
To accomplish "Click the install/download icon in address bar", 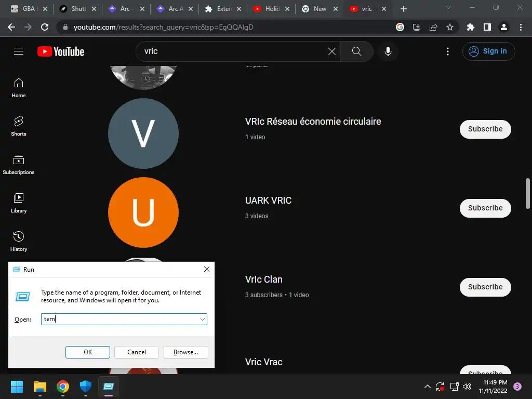I will (417, 27).
